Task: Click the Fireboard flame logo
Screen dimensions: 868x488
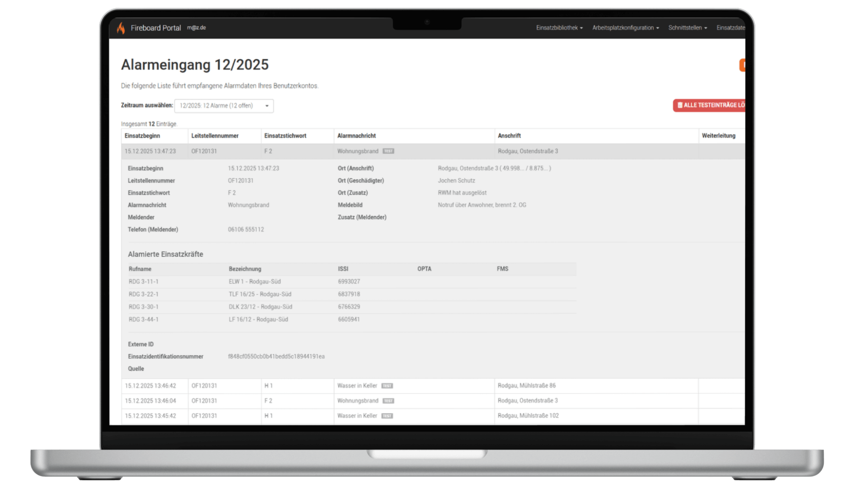Action: 121,28
